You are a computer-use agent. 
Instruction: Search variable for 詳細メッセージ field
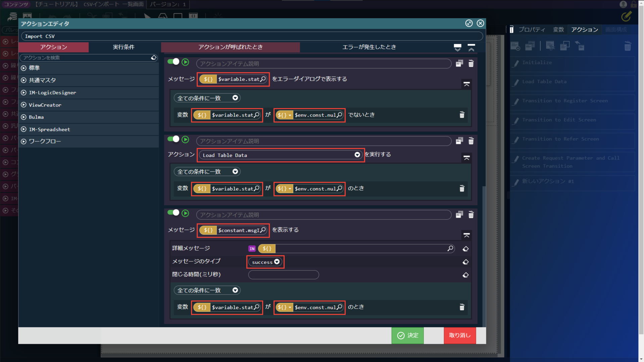(x=450, y=248)
